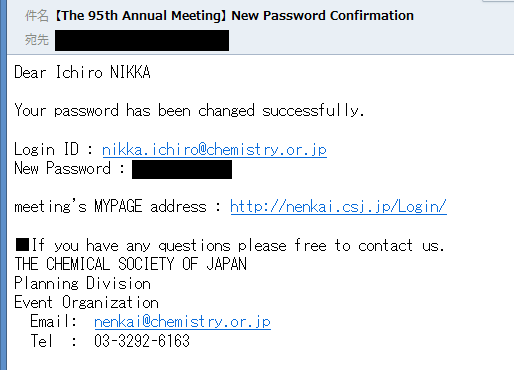Viewport: 514px width, 370px height.
Task: Click the 'Event Organization' line
Action: (x=86, y=302)
